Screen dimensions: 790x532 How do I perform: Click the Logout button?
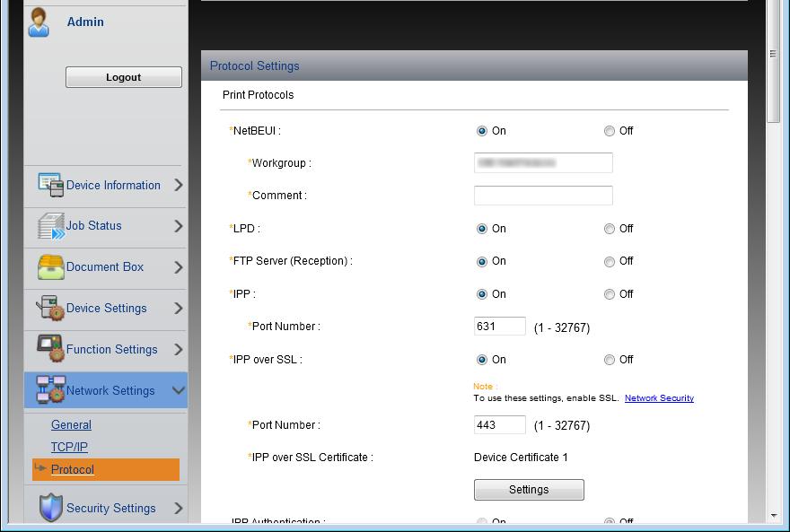pyautogui.click(x=124, y=77)
